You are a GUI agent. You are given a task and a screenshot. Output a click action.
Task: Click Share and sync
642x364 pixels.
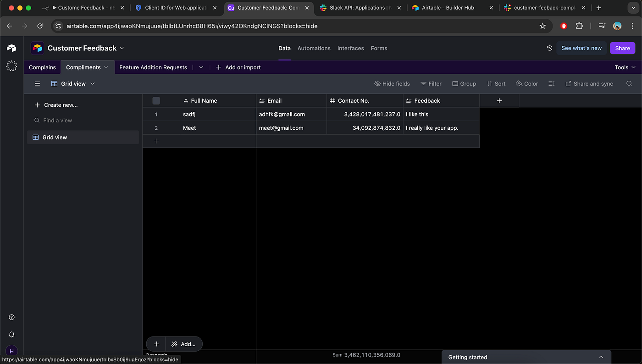click(589, 84)
